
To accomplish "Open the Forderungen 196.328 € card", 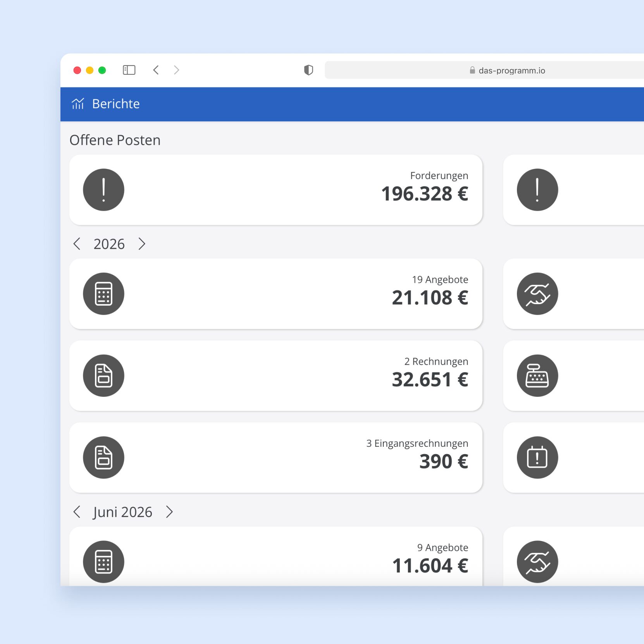I will (x=276, y=190).
